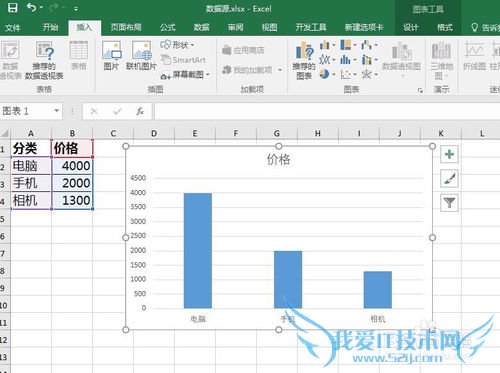
Task: Go to the 数据 tab
Action: click(201, 27)
